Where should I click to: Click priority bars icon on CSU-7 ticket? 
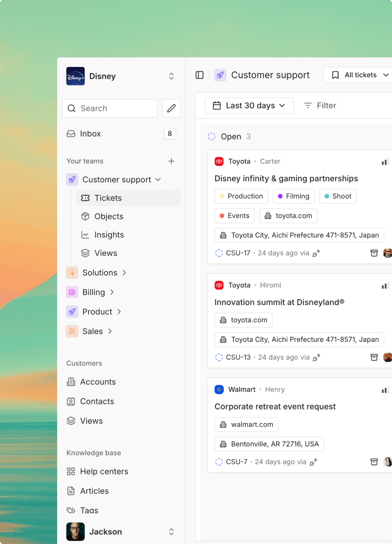pyautogui.click(x=385, y=390)
